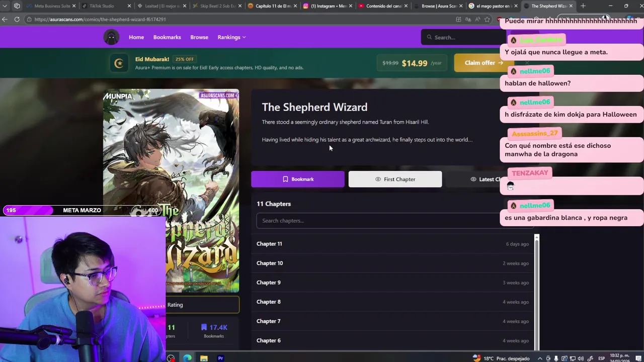This screenshot has height=362, width=644.
Task: Click the 17.4K Bookmarks stat
Action: (214, 331)
